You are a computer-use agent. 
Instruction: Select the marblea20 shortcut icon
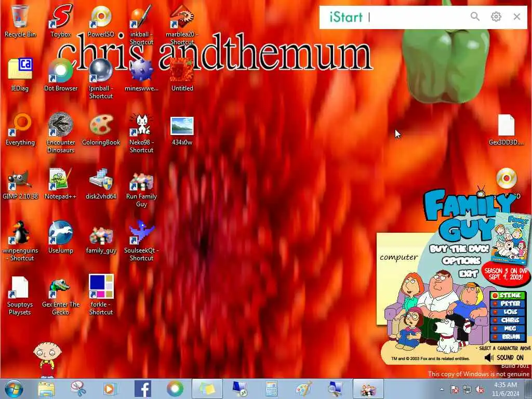tap(182, 17)
